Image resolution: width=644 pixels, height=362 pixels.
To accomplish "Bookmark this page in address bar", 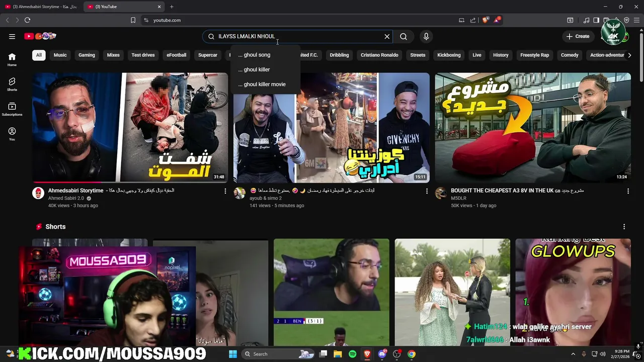I will click(x=133, y=20).
